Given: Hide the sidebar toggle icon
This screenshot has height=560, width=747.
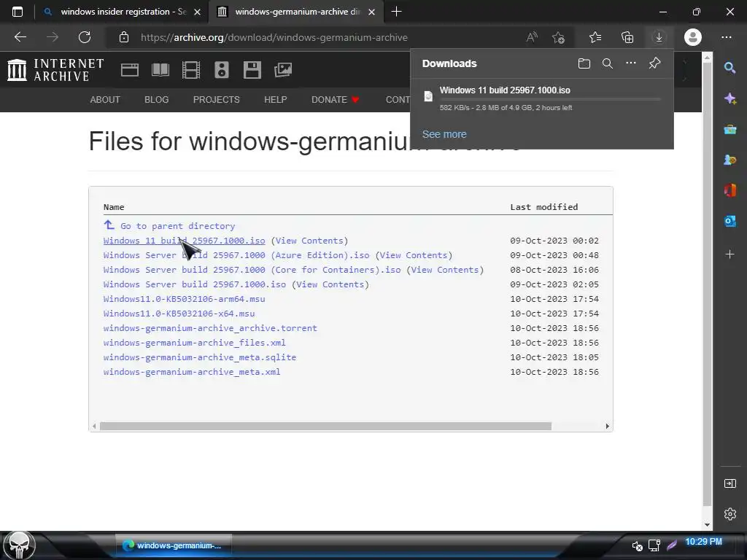Looking at the screenshot, I should [729, 483].
